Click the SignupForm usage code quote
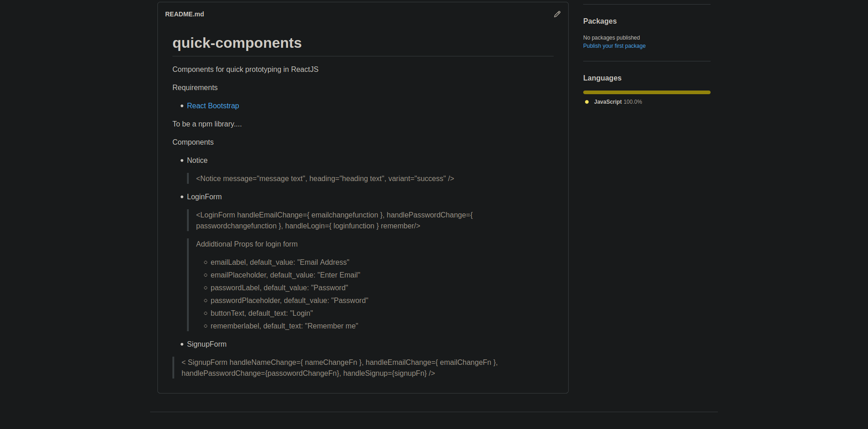This screenshot has width=868, height=429. [339, 368]
